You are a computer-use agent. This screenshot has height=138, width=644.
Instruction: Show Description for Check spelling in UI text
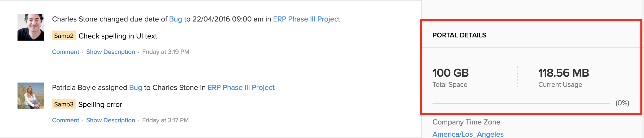(110, 52)
